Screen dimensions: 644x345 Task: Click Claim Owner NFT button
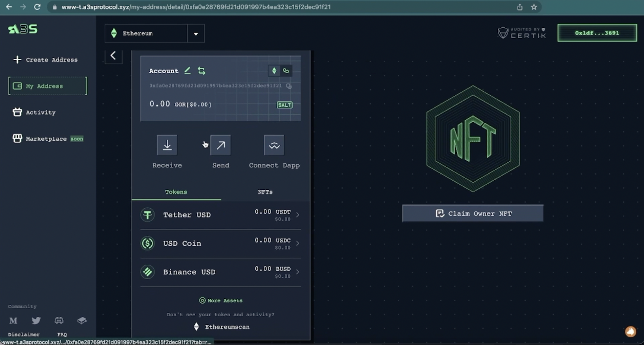point(473,214)
